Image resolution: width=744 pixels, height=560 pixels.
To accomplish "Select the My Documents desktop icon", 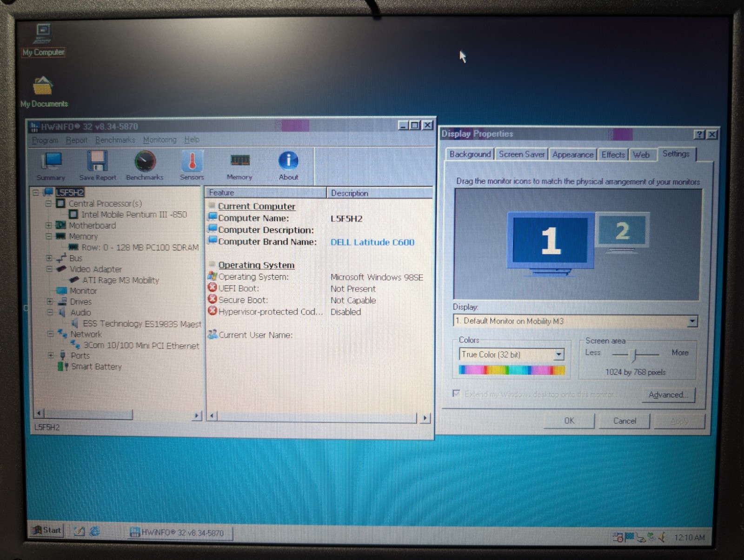I will click(44, 92).
